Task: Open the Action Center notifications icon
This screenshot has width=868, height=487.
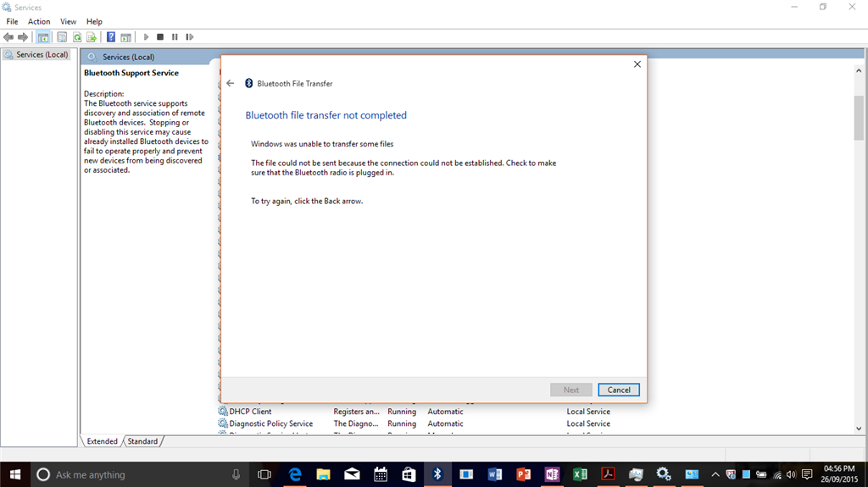Action: (x=807, y=474)
